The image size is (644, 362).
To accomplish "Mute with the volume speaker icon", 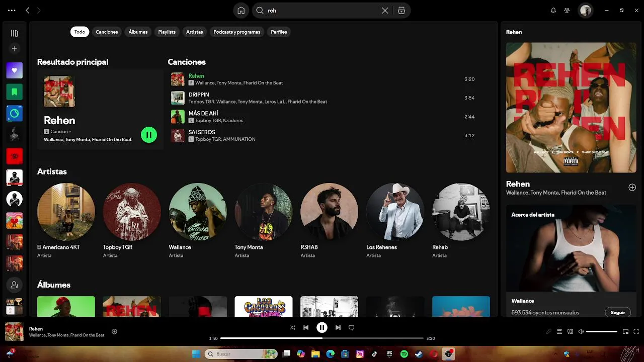I will pyautogui.click(x=581, y=331).
